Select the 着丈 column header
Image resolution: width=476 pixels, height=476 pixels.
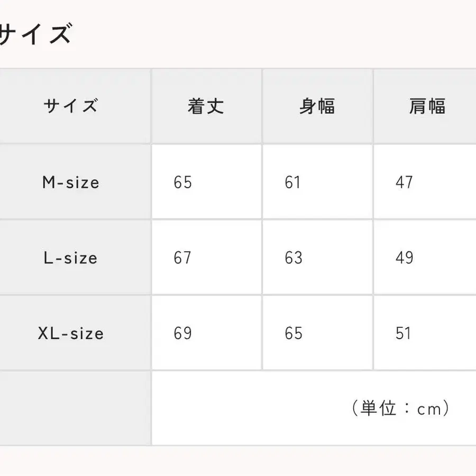click(206, 106)
